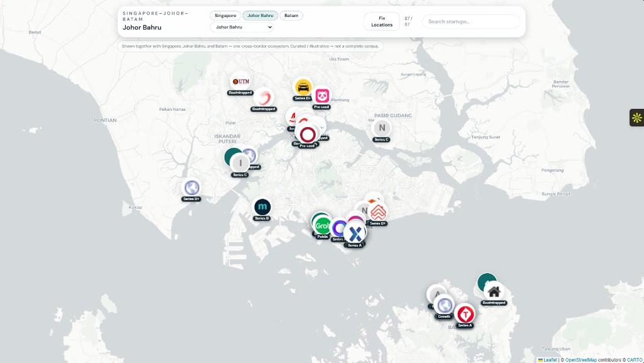Viewport: 644px width, 363px height.
Task: Click the Fix Locations button
Action: (382, 21)
